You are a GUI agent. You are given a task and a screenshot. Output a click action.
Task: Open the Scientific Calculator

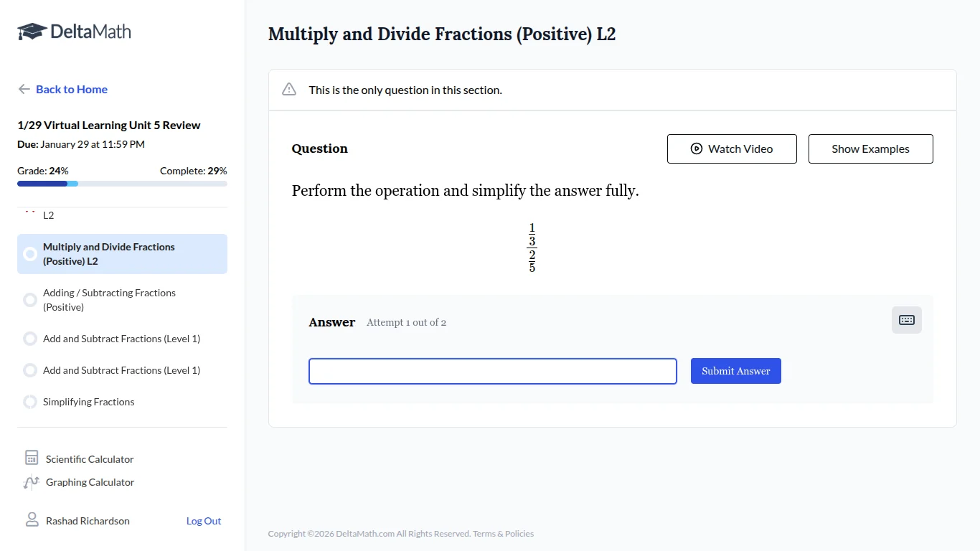pos(89,459)
